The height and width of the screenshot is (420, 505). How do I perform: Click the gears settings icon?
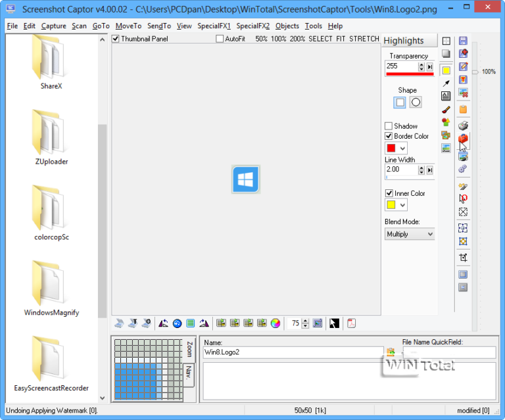[x=463, y=169]
